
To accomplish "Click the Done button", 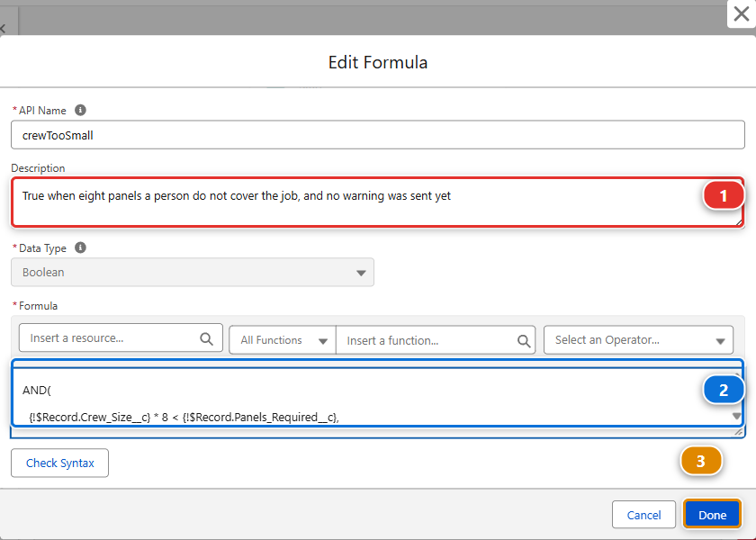I will pos(712,515).
